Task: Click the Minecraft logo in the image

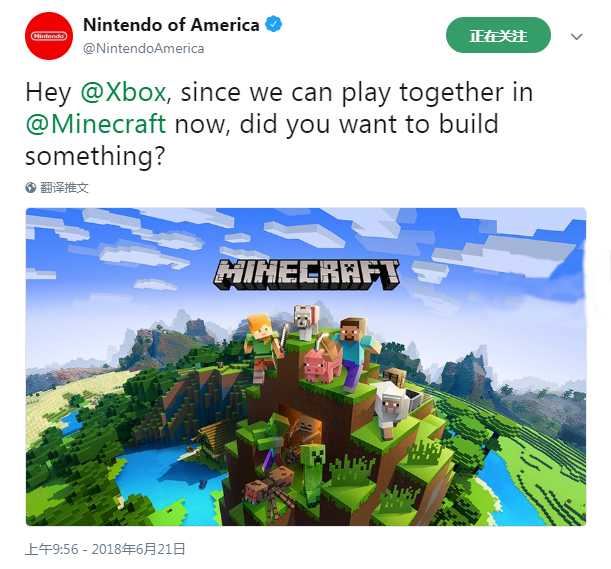Action: pos(306,275)
